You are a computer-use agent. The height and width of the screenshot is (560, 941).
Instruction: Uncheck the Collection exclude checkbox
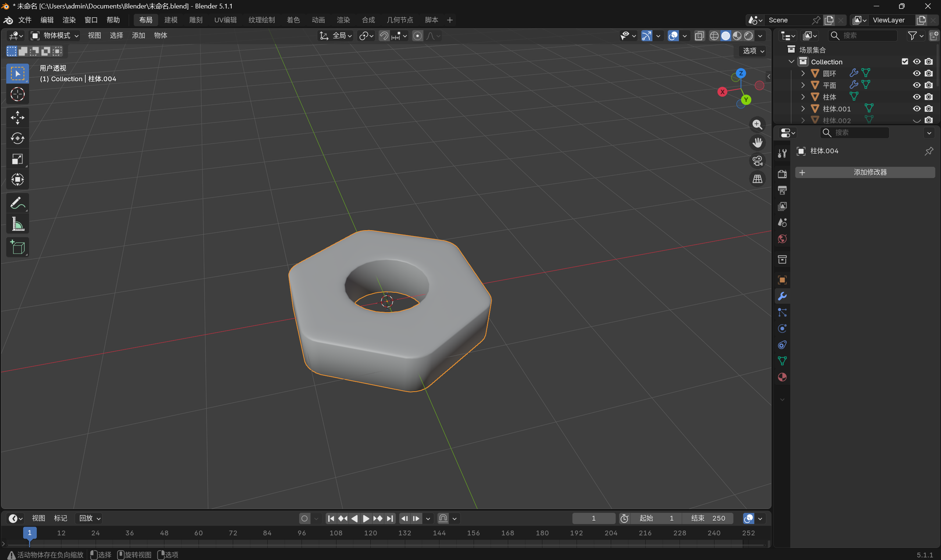904,61
